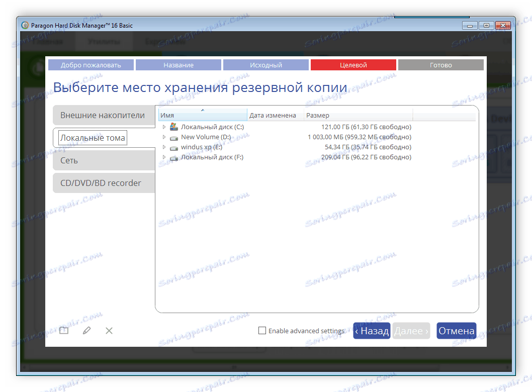Viewport: 532px width, 392px height.
Task: Select the drive icon for Локальный диск (C:)
Action: (174, 127)
